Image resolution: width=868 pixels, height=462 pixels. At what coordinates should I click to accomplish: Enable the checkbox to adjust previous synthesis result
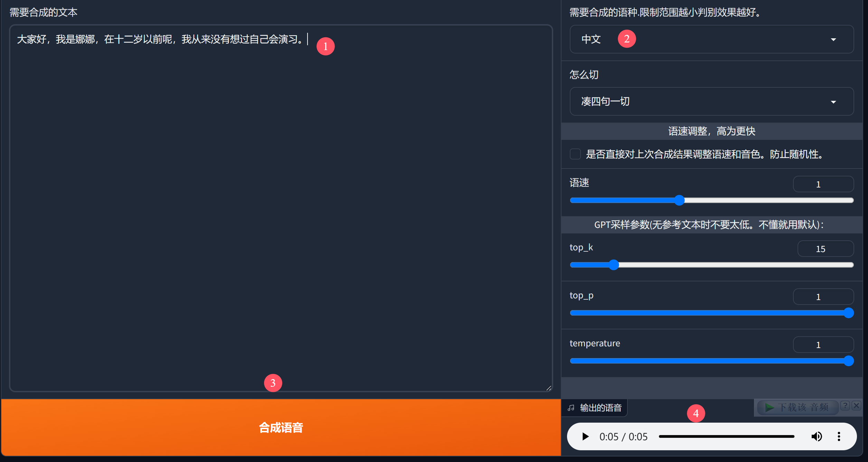pos(575,154)
